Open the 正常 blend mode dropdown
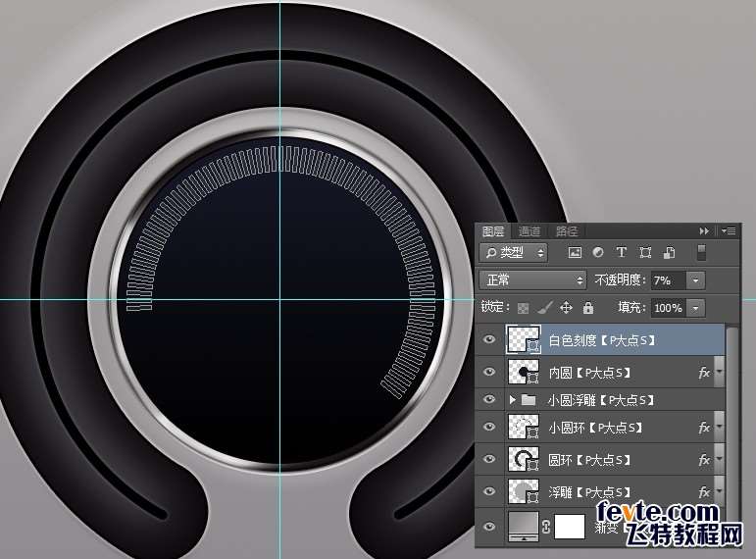The image size is (756, 559). point(532,279)
